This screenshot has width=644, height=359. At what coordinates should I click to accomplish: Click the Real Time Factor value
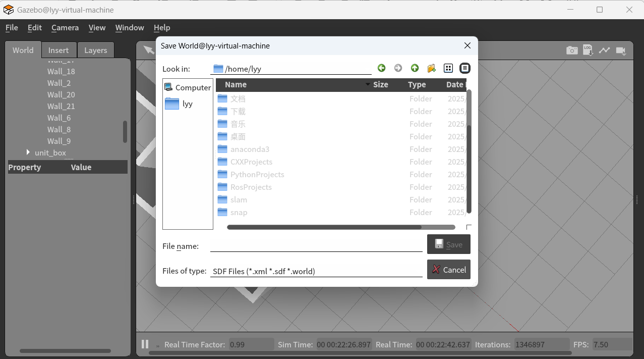coord(251,344)
